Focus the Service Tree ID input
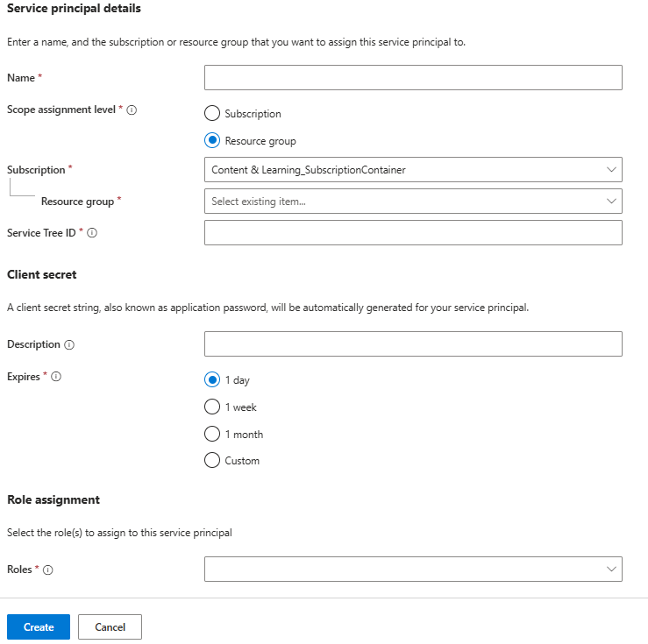Viewport: 648px width, 644px height. click(x=413, y=233)
